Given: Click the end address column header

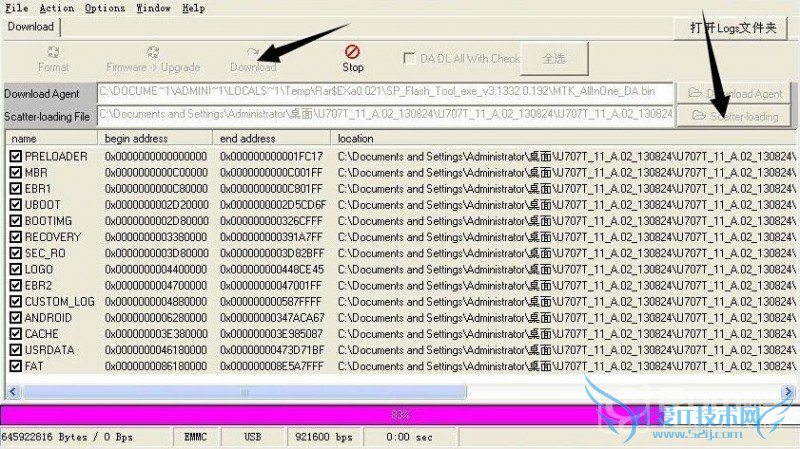Looking at the screenshot, I should pos(271,138).
